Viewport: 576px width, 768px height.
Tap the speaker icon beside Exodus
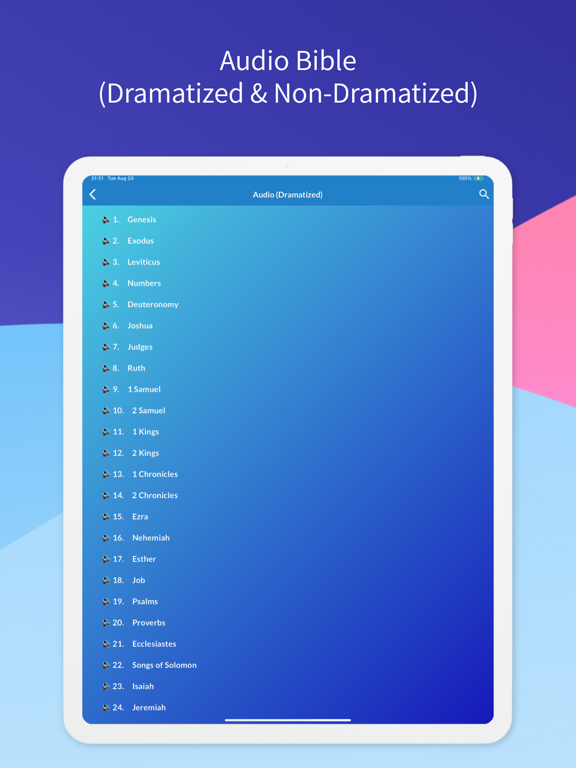click(x=105, y=241)
